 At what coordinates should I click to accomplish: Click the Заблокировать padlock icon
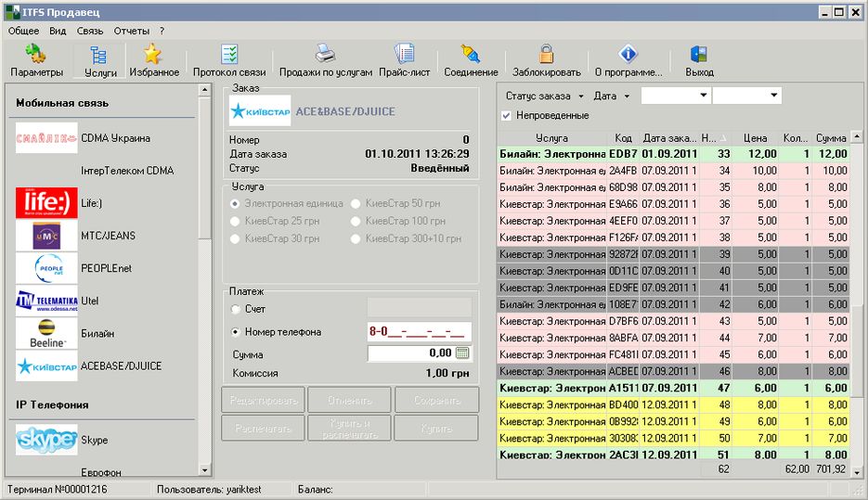click(x=547, y=54)
